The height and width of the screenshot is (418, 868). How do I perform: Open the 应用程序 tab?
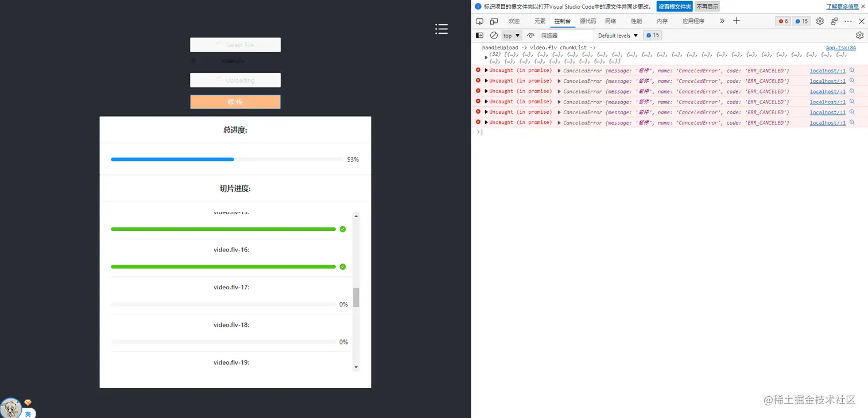click(x=693, y=21)
